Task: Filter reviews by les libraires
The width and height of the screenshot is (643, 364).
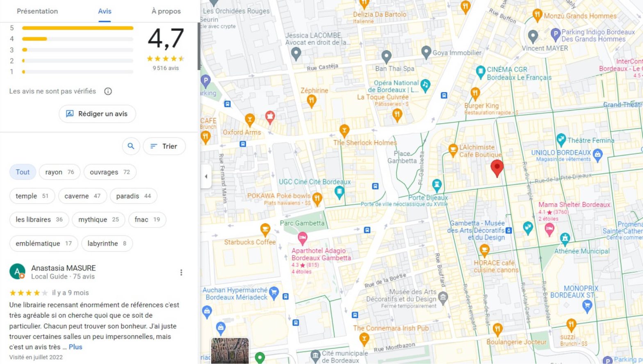Action: (39, 220)
